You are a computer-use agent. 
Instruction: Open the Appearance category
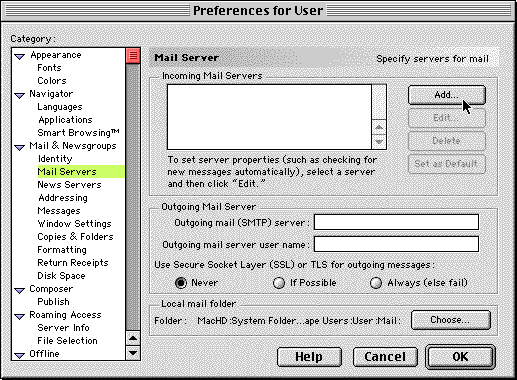coord(56,55)
